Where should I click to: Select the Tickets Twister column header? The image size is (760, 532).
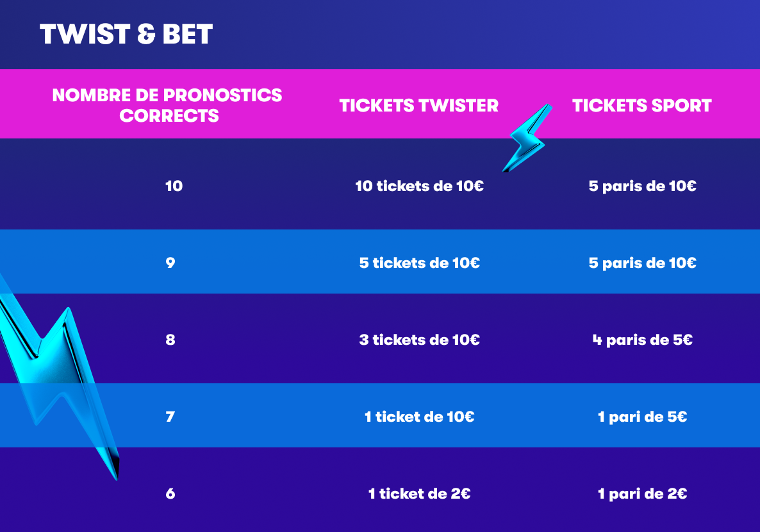pos(419,105)
